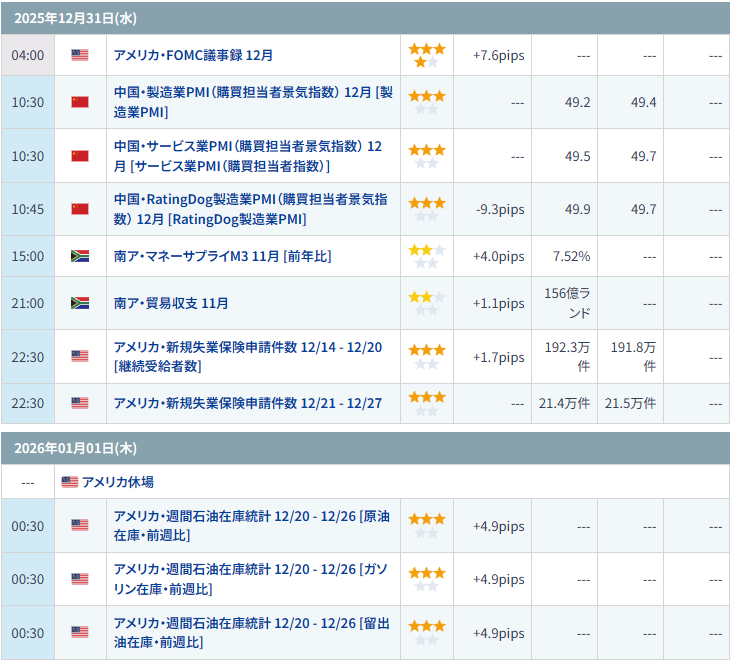Click the star rating in the 南ア・貿易収支 row

coord(426,303)
